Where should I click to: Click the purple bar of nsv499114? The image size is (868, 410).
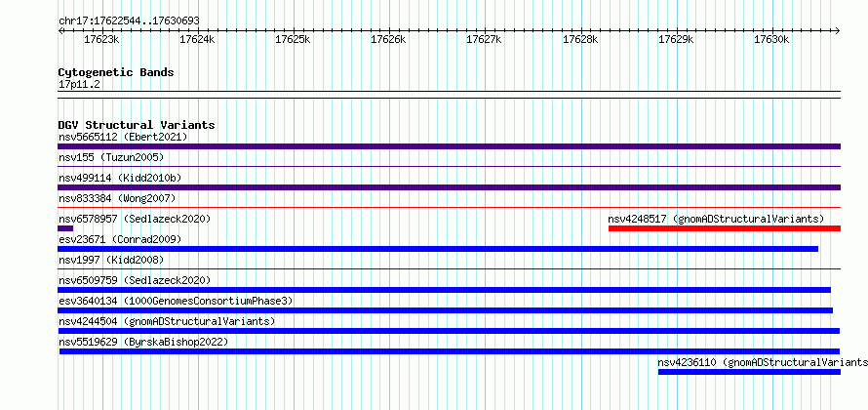[x=449, y=187]
